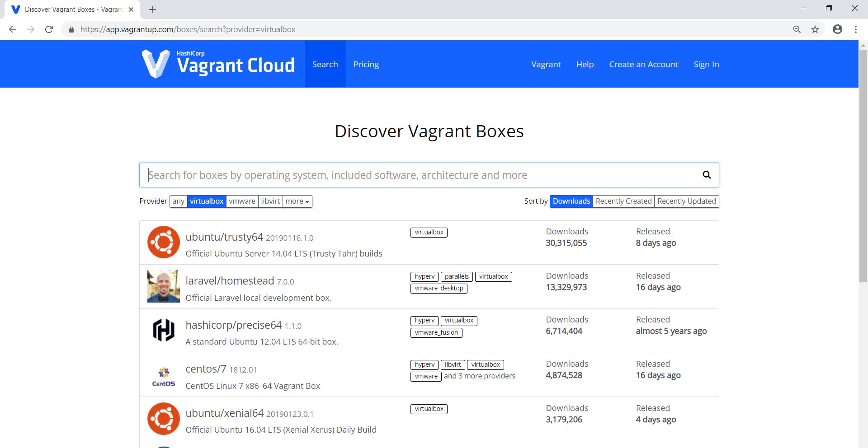868x448 pixels.
Task: Click the hyperv tag on laravel/homestead
Action: pos(425,276)
